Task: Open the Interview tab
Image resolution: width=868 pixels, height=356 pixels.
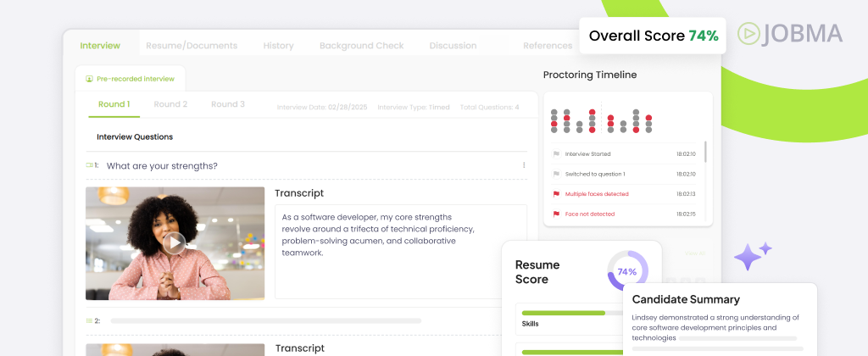Action: click(x=100, y=46)
